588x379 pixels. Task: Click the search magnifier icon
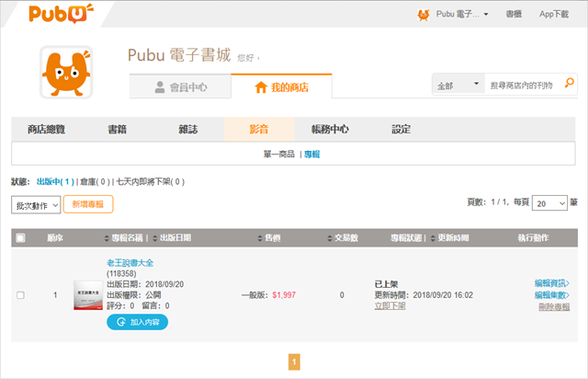[570, 83]
